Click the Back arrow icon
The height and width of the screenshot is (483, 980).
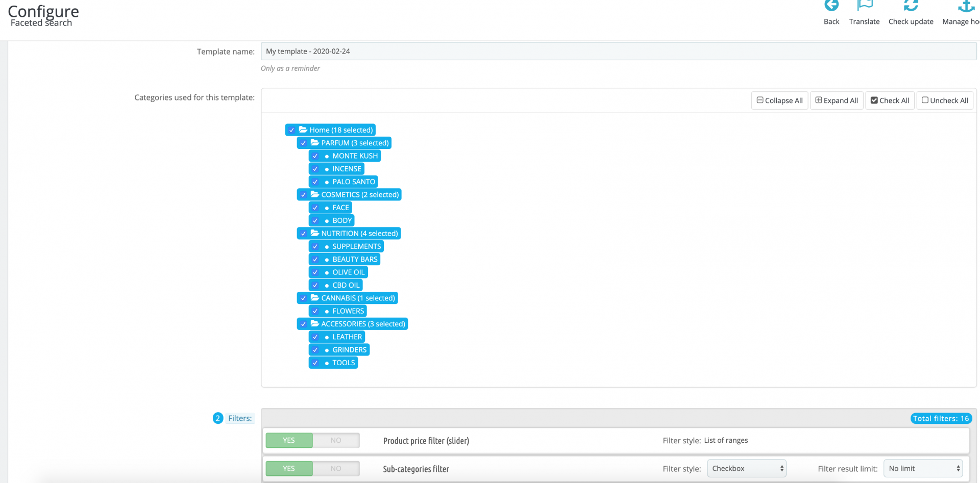point(831,5)
